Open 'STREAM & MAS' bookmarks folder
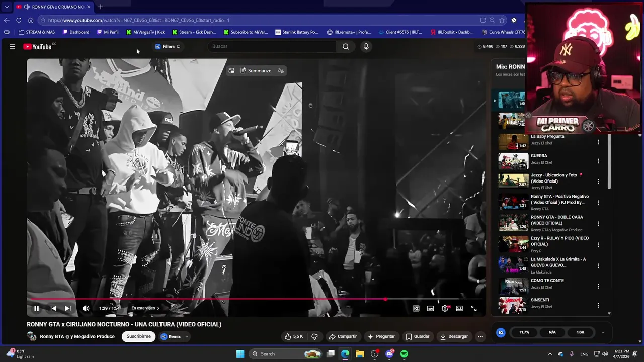 (37, 32)
